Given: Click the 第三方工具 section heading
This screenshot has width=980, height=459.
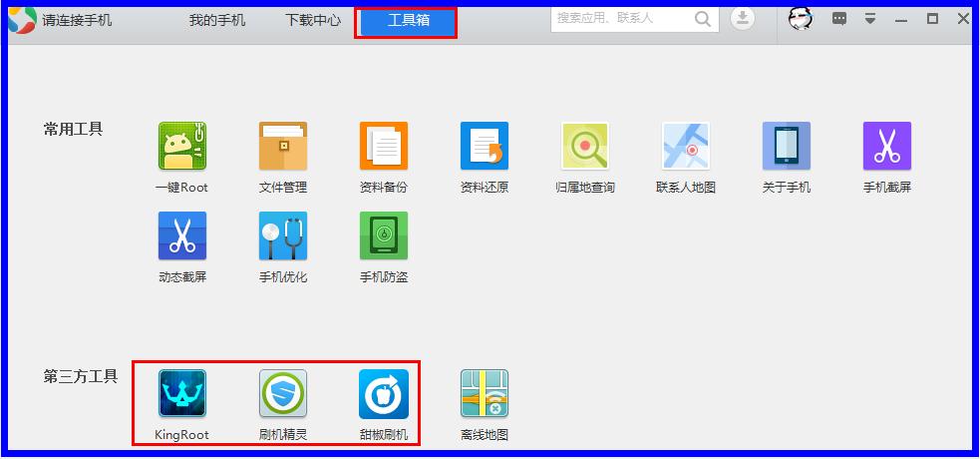Looking at the screenshot, I should coord(80,376).
